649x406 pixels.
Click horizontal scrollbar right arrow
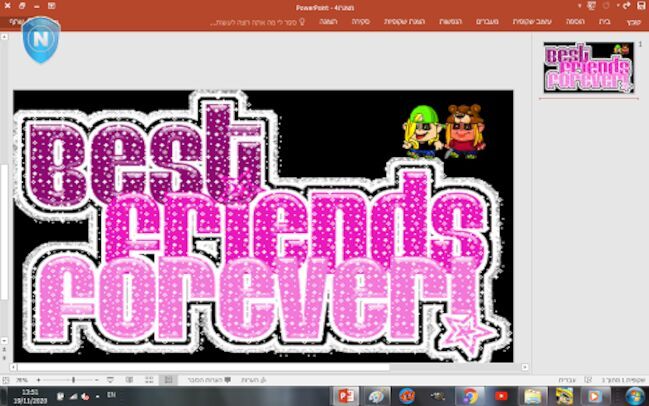[525, 367]
